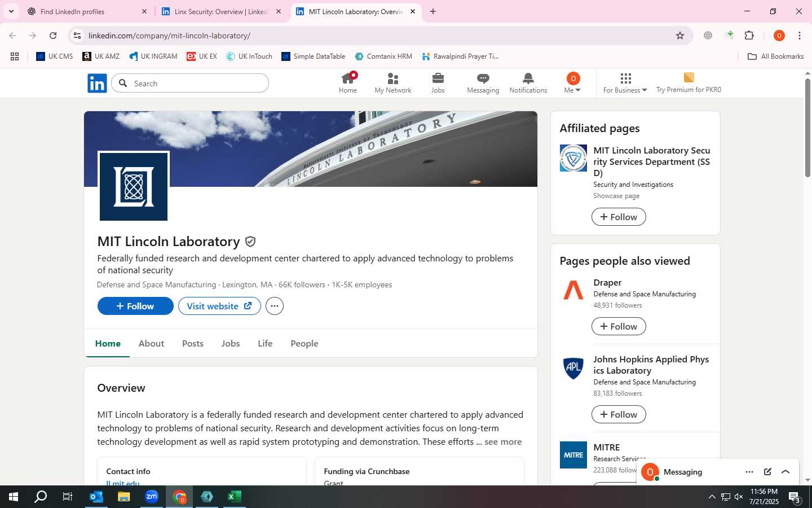
Task: Switch to Find LinkedIn profiles browser tab
Action: [x=87, y=11]
